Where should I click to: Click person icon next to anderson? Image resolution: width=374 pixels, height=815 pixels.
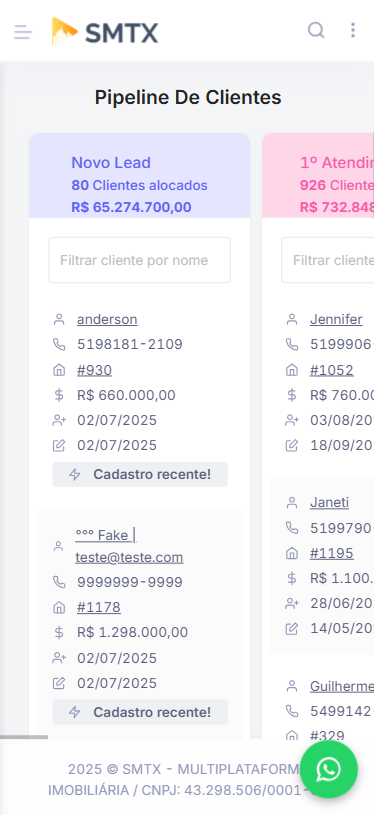coord(59,319)
